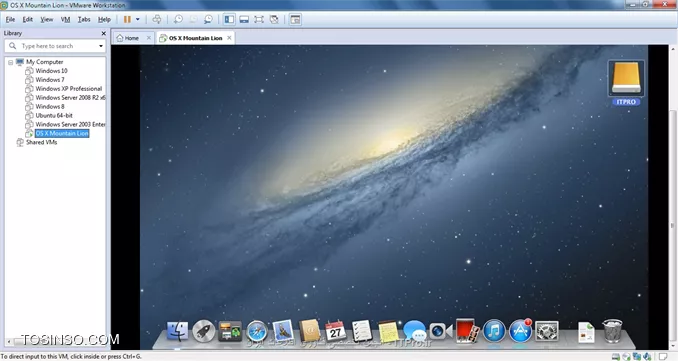Open FaceTime camera icon in dock
Viewport: 678px width, 361px height.
[441, 332]
